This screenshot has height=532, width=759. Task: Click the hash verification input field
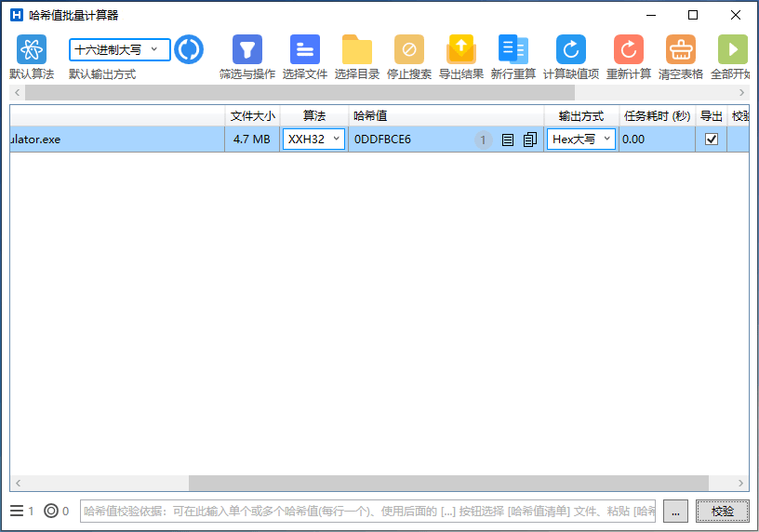367,511
